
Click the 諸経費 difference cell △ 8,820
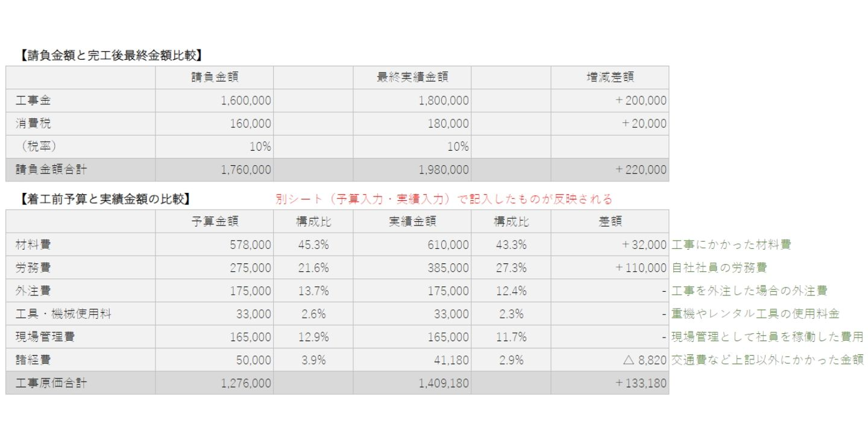point(609,360)
